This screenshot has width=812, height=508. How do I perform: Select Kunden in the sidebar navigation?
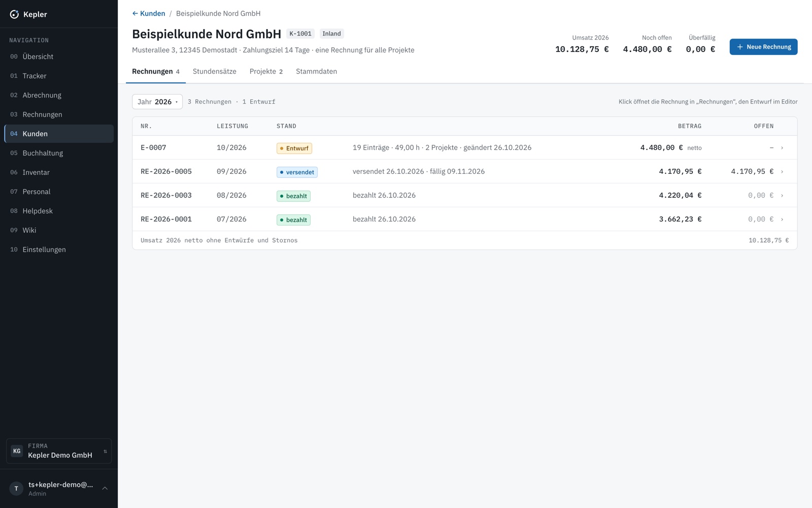(59, 134)
